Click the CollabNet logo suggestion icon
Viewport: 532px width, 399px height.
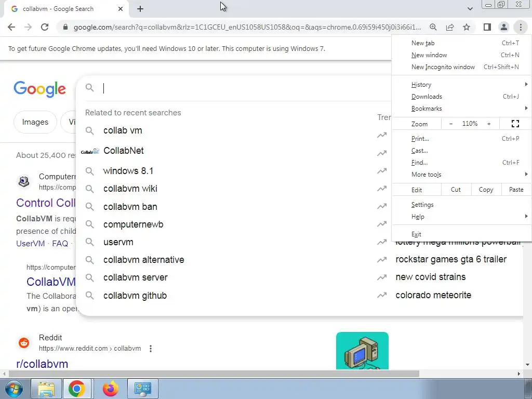pyautogui.click(x=90, y=151)
